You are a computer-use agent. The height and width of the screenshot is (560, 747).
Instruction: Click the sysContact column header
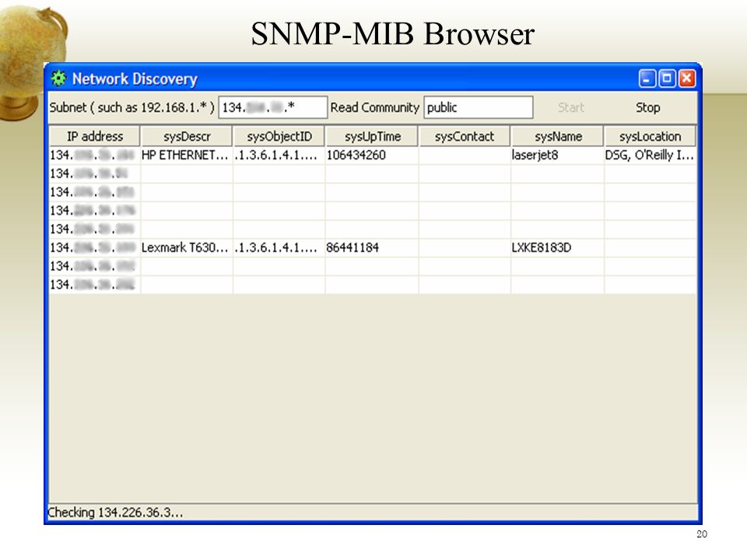coord(465,137)
